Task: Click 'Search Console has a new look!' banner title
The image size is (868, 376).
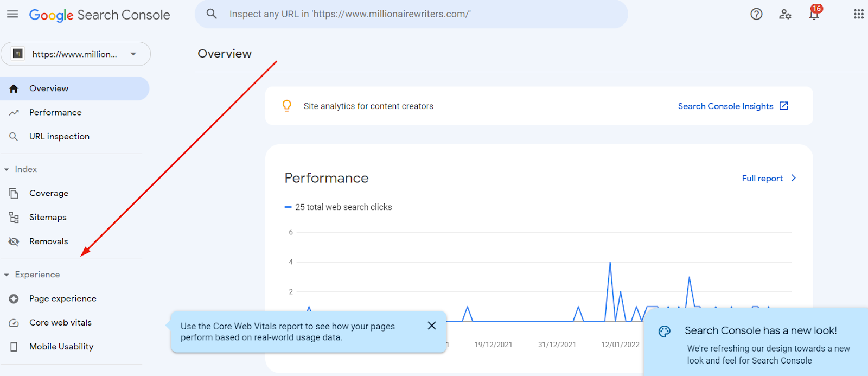Action: click(761, 330)
